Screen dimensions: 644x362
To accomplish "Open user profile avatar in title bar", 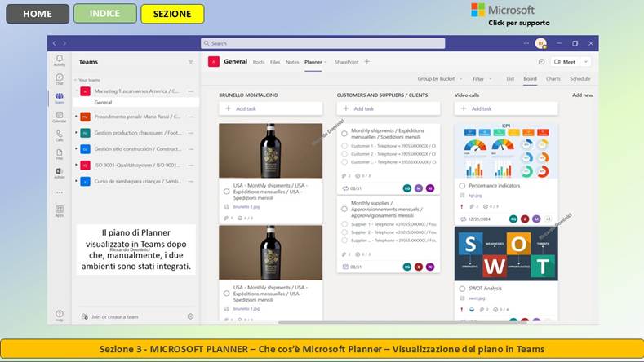I will coord(541,43).
